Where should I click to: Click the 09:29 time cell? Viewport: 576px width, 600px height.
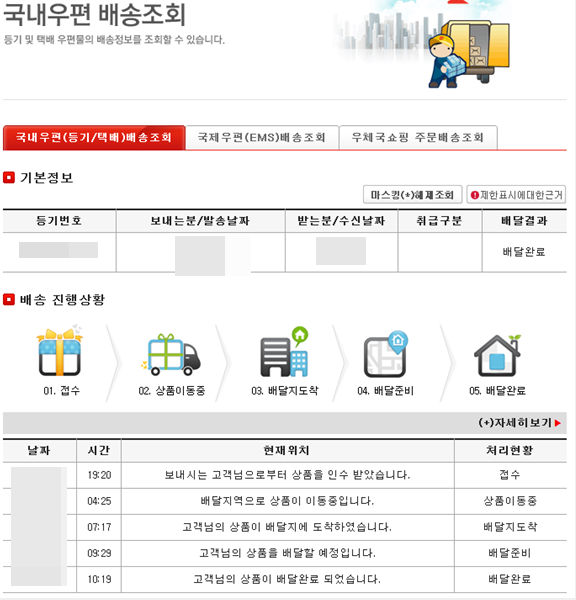click(x=99, y=553)
